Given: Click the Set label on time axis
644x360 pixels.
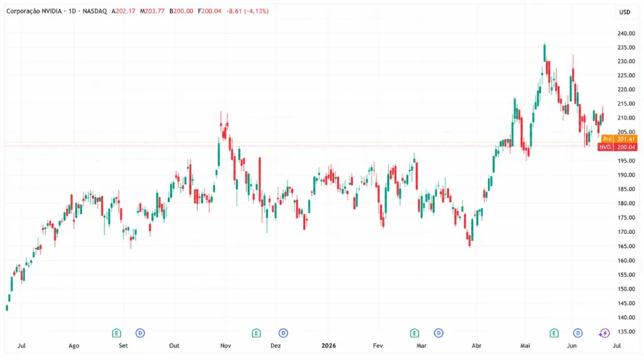Looking at the screenshot, I should click(x=123, y=346).
